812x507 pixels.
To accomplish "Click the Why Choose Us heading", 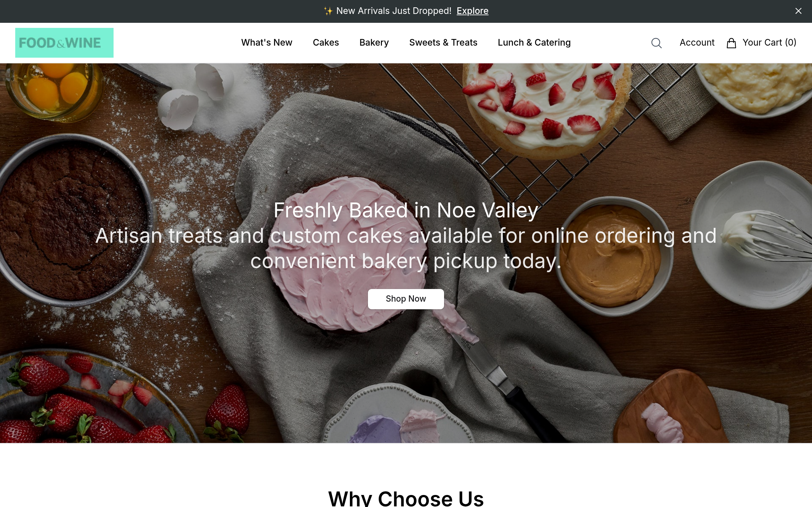I will 406,498.
